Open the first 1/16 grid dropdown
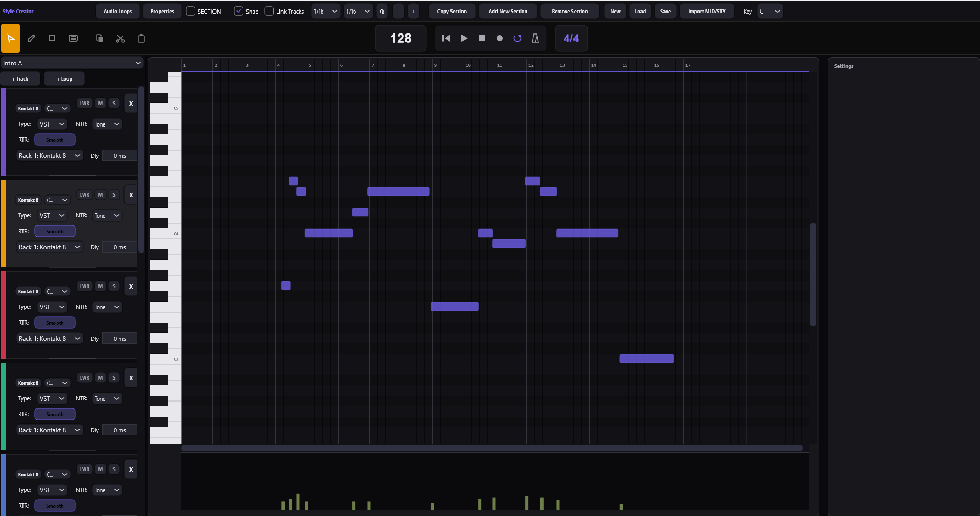The height and width of the screenshot is (516, 980). click(x=326, y=12)
